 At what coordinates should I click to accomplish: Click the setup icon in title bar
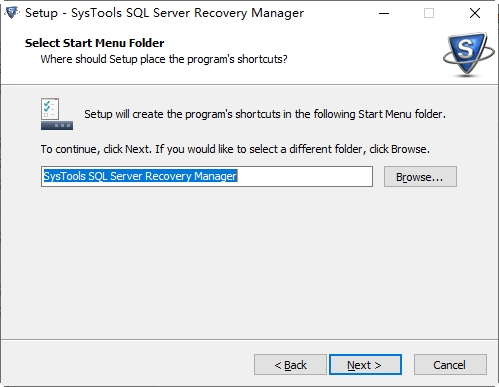(12, 13)
